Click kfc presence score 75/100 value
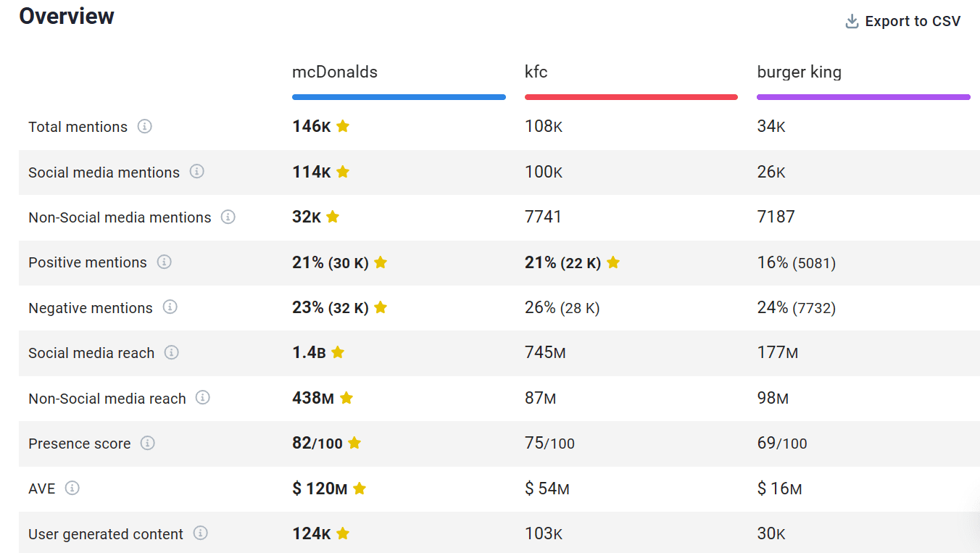Image resolution: width=980 pixels, height=553 pixels. pyautogui.click(x=549, y=444)
